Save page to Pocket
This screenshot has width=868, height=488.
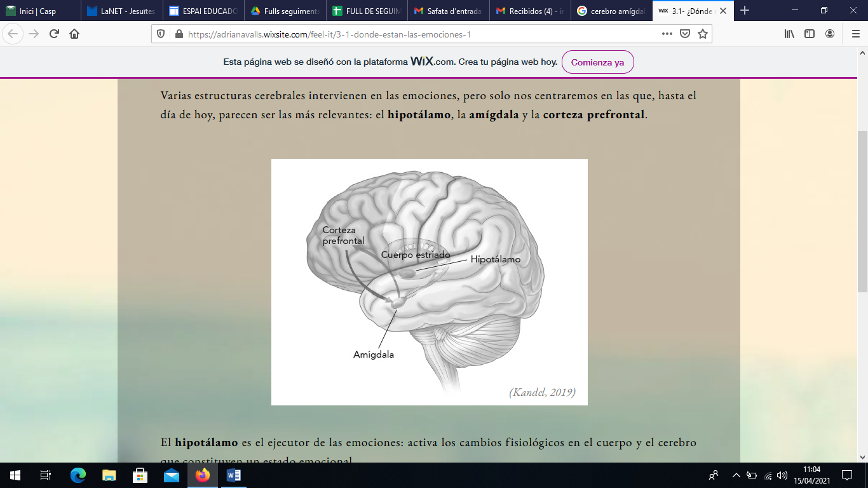click(x=685, y=34)
